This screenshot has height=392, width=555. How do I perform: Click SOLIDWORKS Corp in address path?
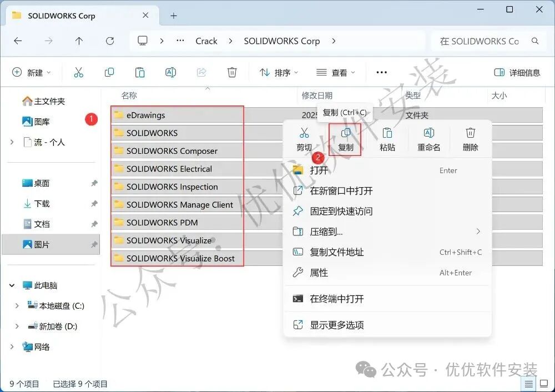point(282,41)
